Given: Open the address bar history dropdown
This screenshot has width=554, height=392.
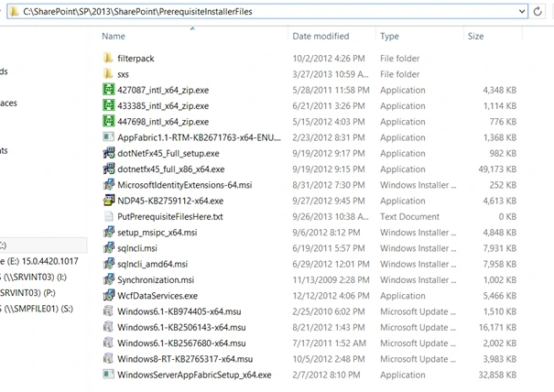Looking at the screenshot, I should pos(522,11).
